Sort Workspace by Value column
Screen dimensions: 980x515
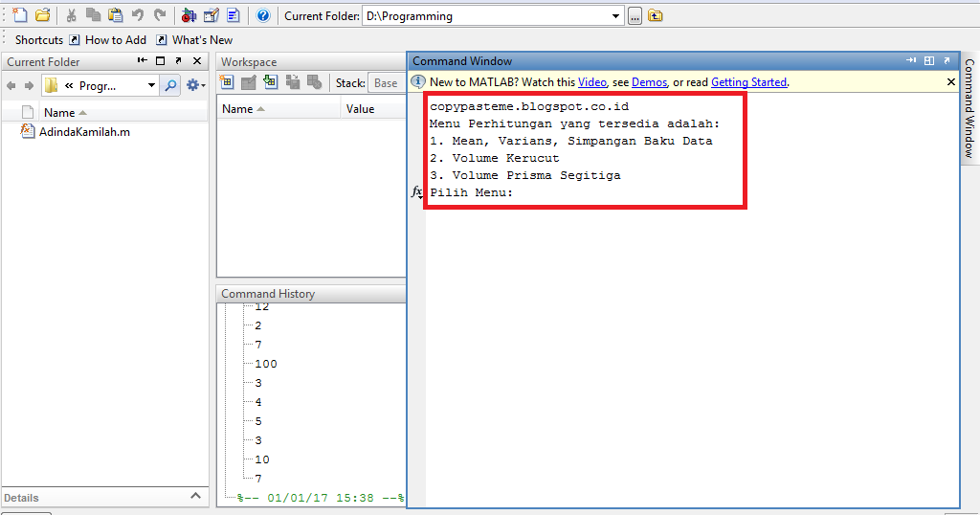click(374, 109)
